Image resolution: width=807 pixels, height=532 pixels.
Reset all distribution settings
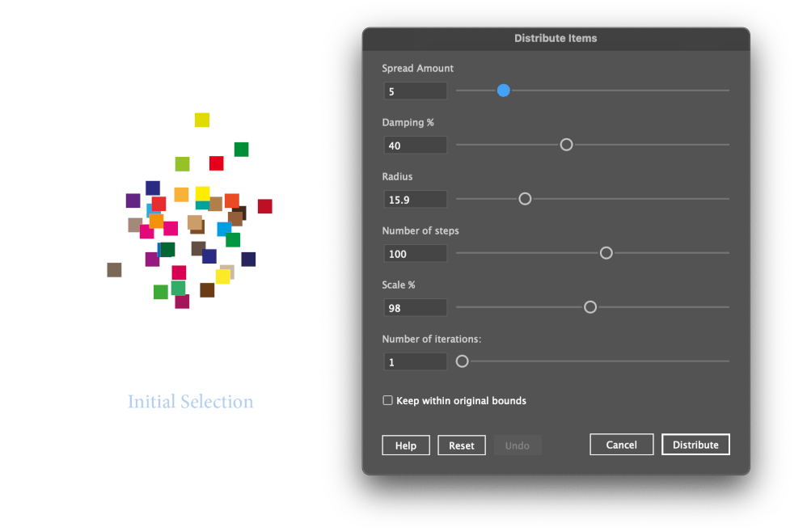click(461, 445)
